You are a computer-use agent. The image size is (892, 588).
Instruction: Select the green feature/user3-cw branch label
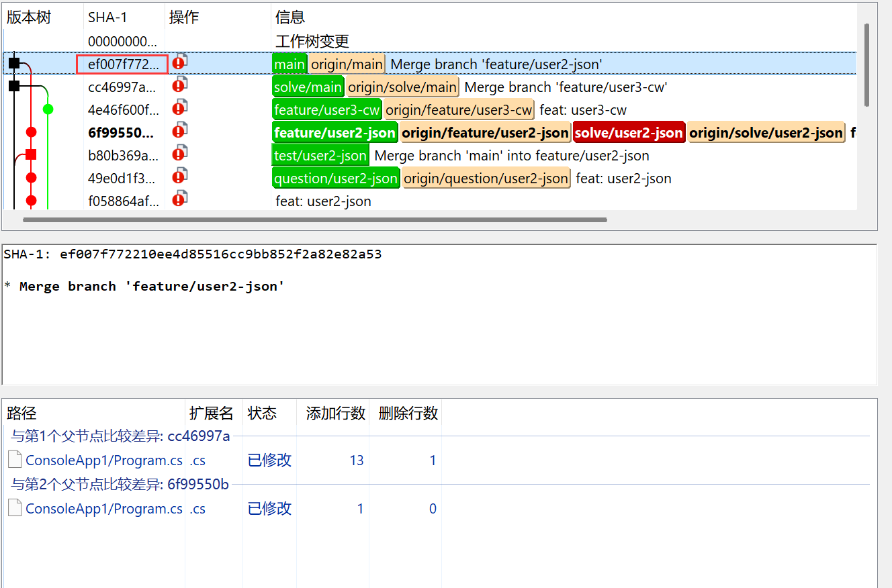click(x=327, y=110)
